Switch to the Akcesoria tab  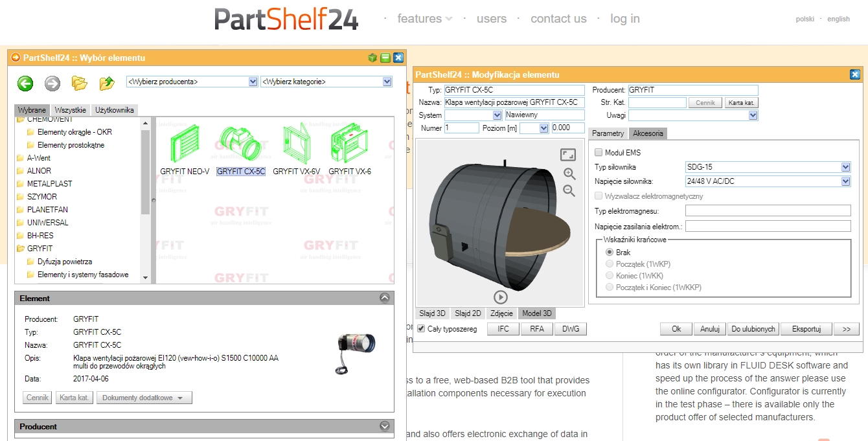click(648, 133)
